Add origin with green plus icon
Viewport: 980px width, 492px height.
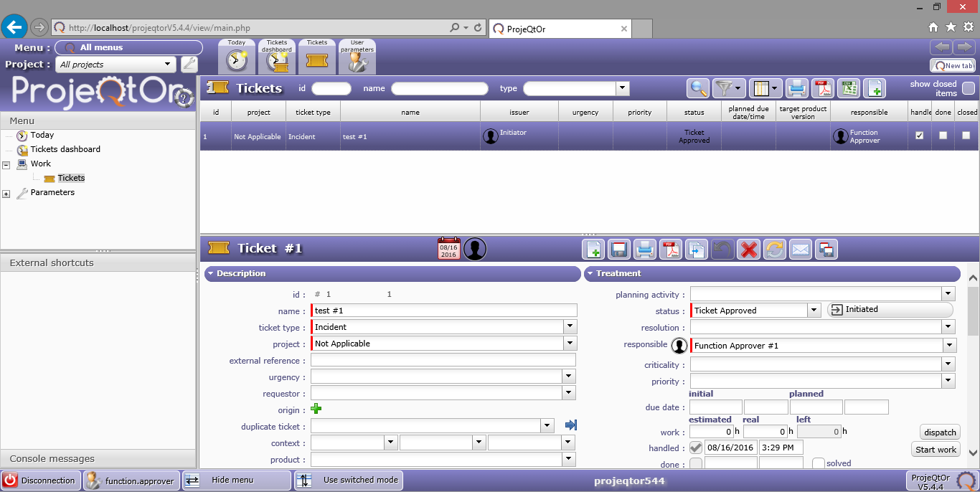(316, 410)
